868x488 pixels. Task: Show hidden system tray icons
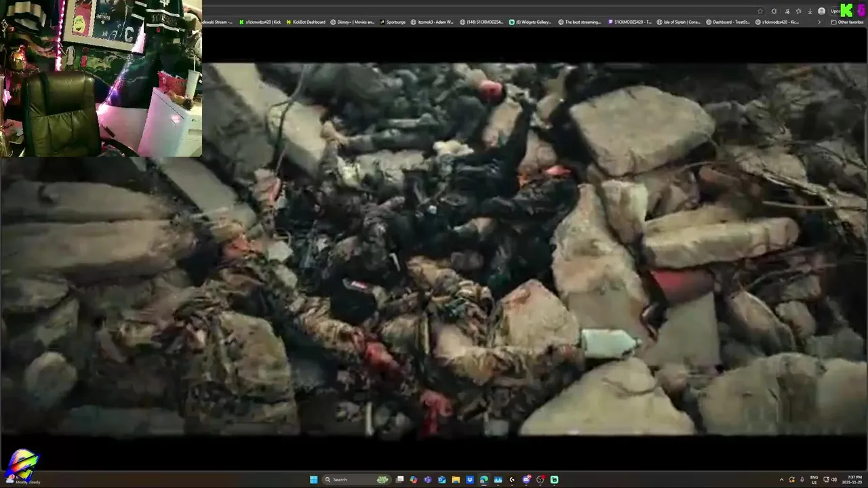[x=781, y=480]
